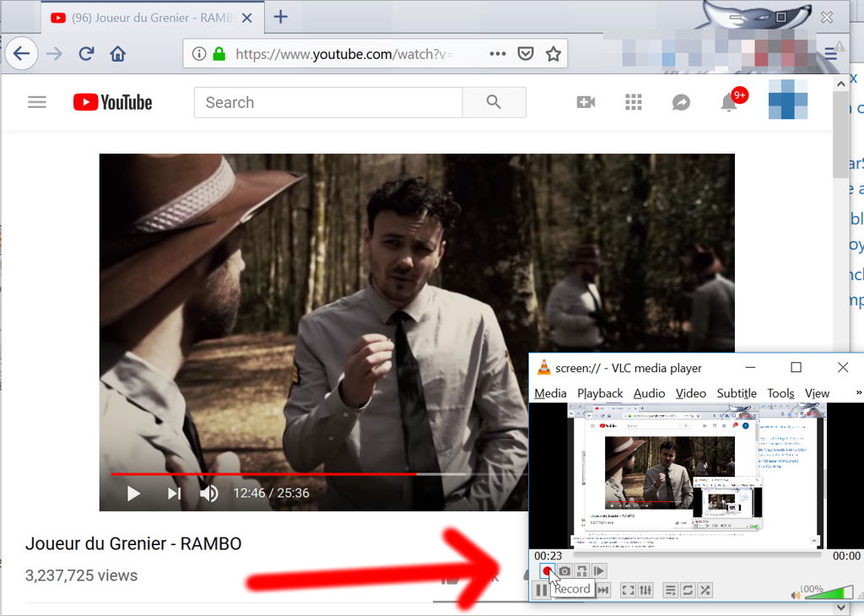Open the VLC Subtitle menu

point(737,393)
